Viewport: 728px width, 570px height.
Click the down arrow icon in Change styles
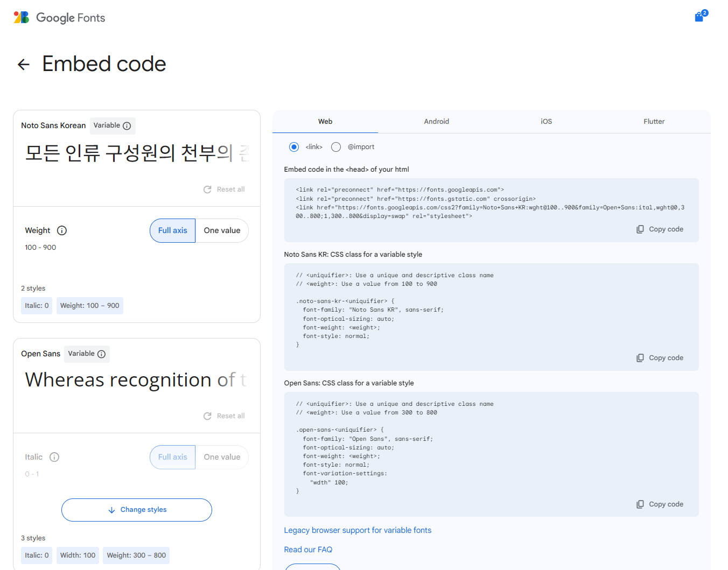coord(111,510)
